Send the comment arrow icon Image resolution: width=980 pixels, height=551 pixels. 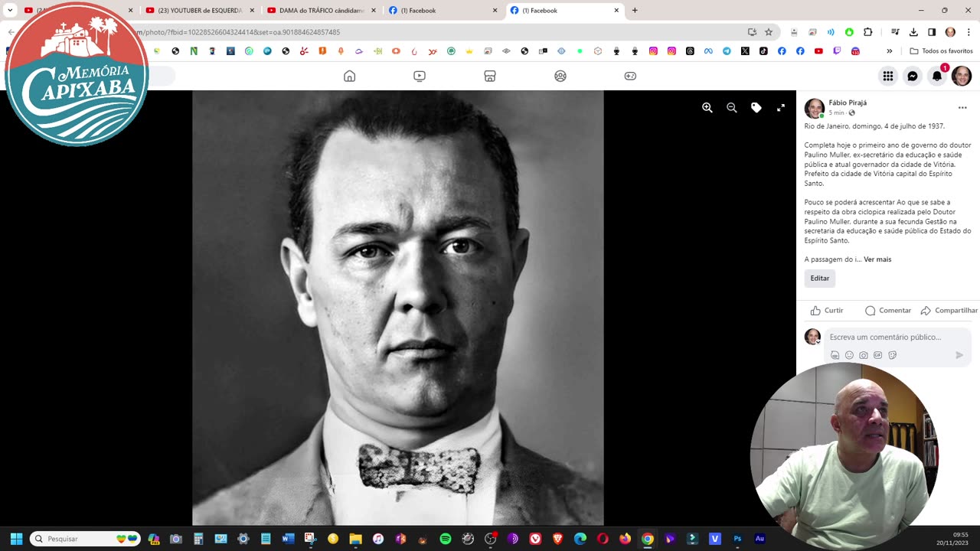tap(959, 355)
